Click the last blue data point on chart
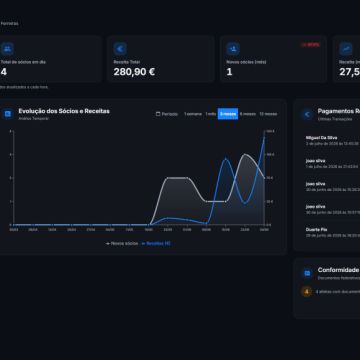 [x=264, y=137]
